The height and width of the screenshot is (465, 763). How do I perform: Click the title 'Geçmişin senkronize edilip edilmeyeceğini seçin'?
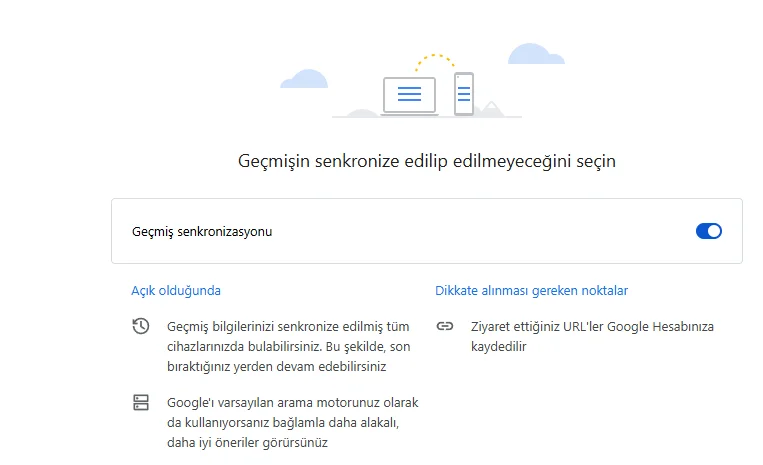[427, 161]
